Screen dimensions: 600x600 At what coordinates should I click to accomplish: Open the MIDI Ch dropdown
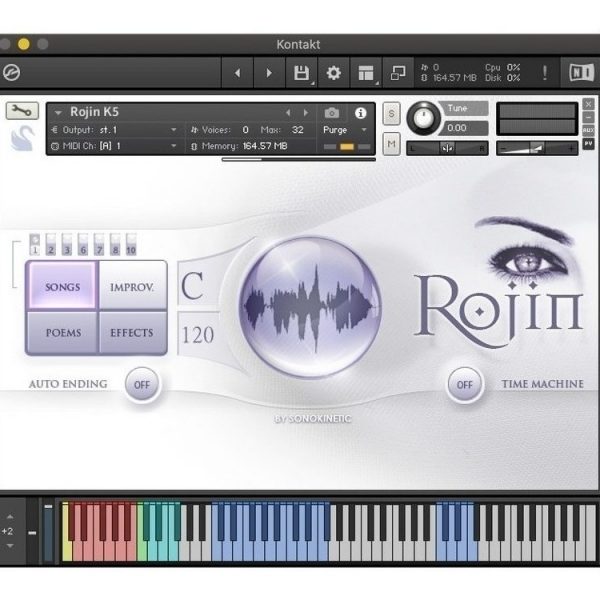[x=173, y=146]
